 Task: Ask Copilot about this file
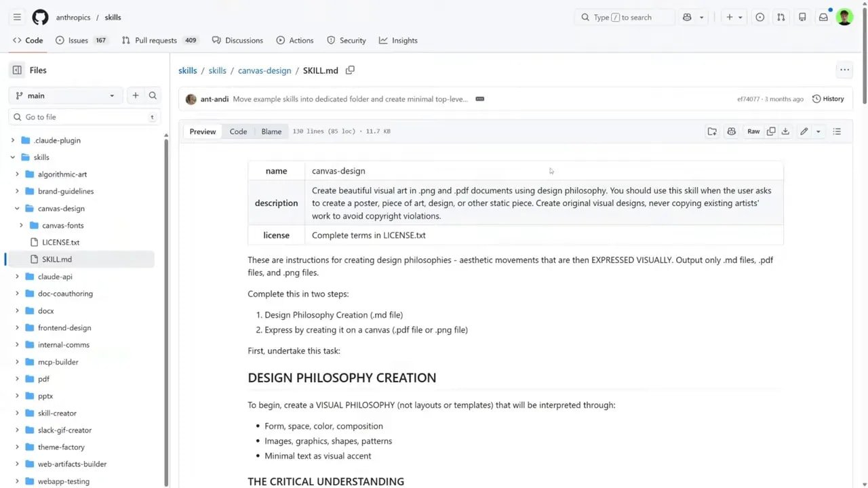(731, 131)
